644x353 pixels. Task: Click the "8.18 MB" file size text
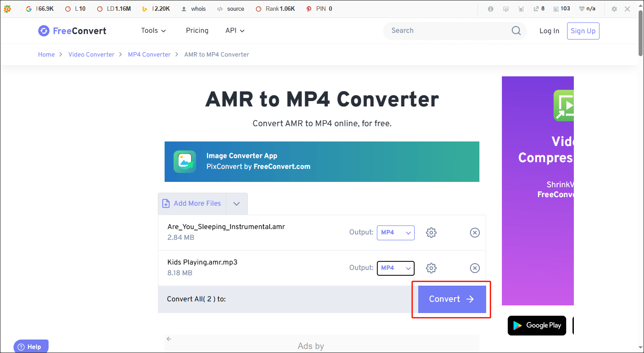(x=180, y=273)
